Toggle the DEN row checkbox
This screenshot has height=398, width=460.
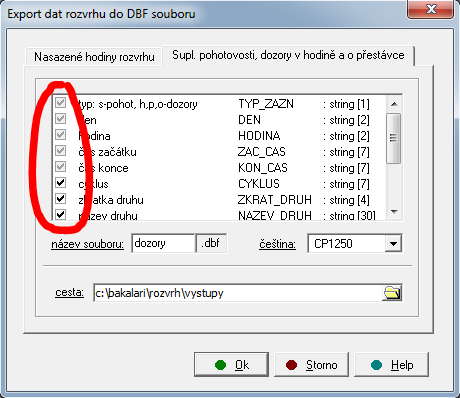coord(60,119)
